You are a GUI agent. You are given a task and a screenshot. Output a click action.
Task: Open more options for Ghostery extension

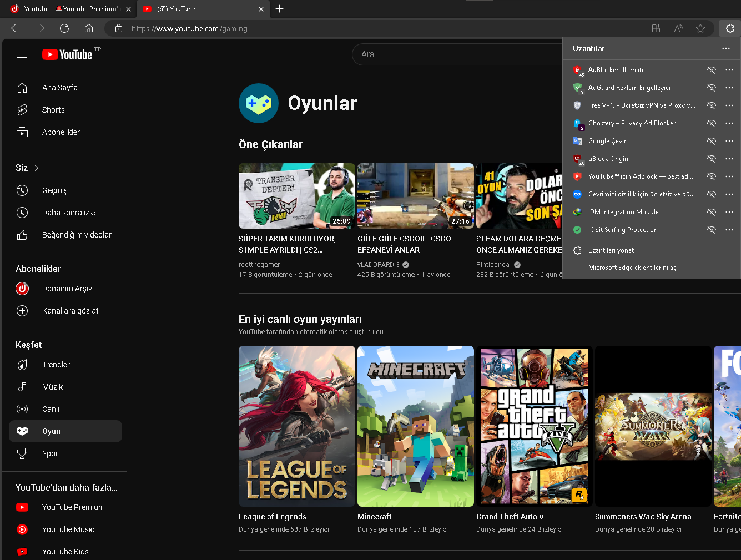729,123
